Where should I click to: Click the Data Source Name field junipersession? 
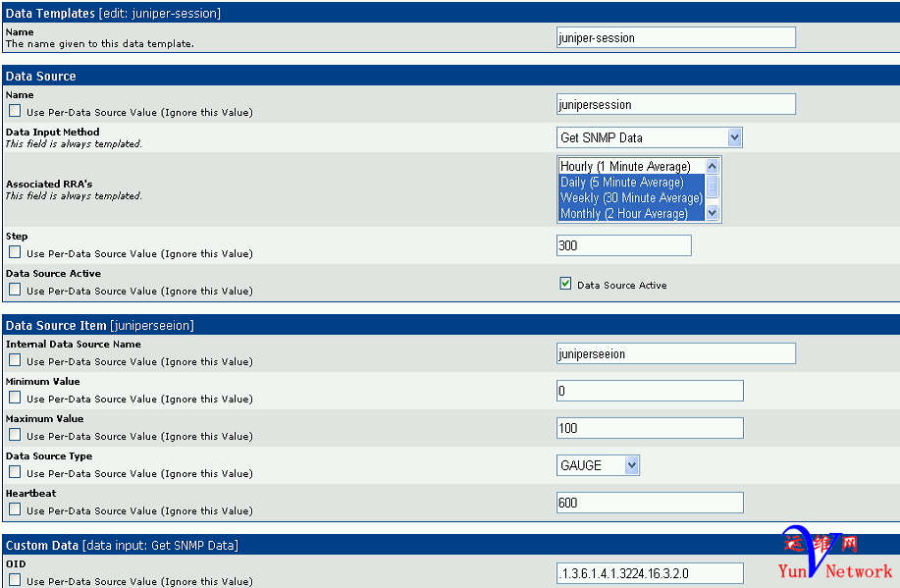click(x=675, y=104)
